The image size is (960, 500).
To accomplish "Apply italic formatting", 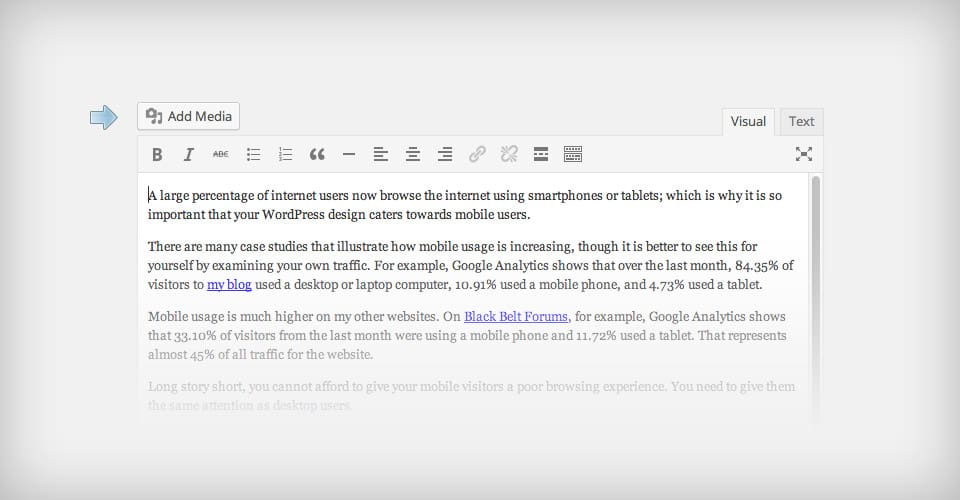I will click(188, 154).
